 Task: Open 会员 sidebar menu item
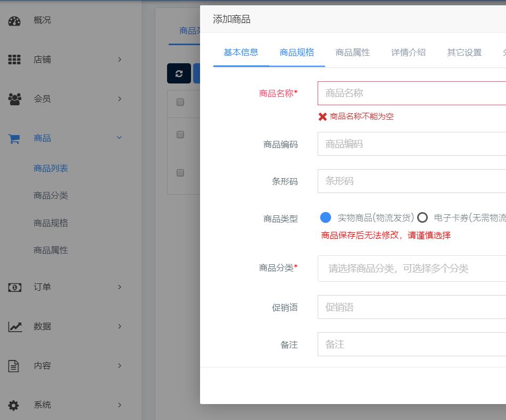[x=42, y=99]
